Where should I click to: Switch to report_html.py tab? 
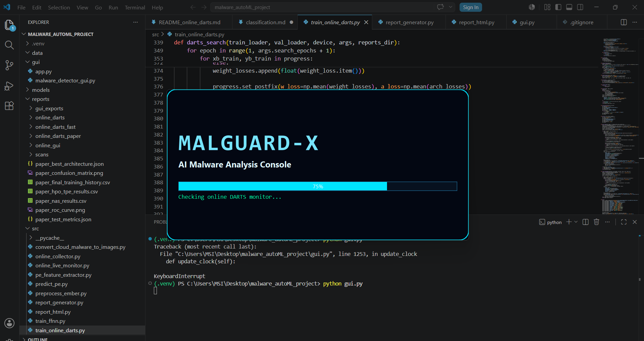(476, 22)
